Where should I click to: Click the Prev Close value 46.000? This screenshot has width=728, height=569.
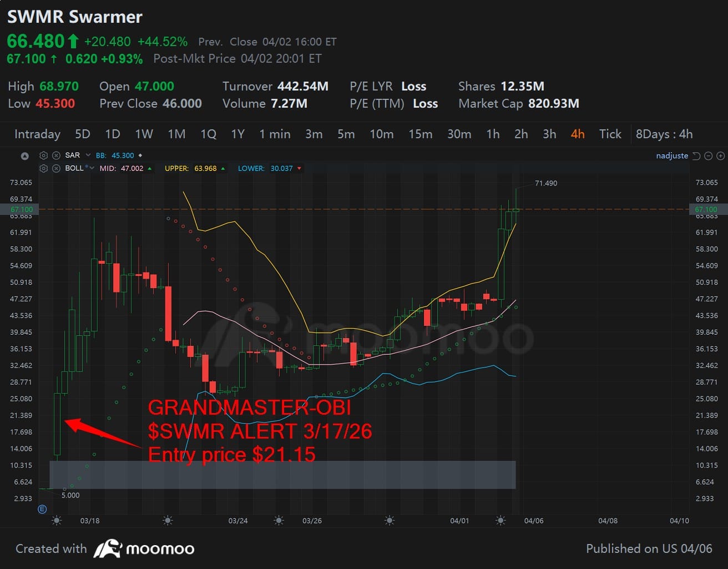(181, 104)
